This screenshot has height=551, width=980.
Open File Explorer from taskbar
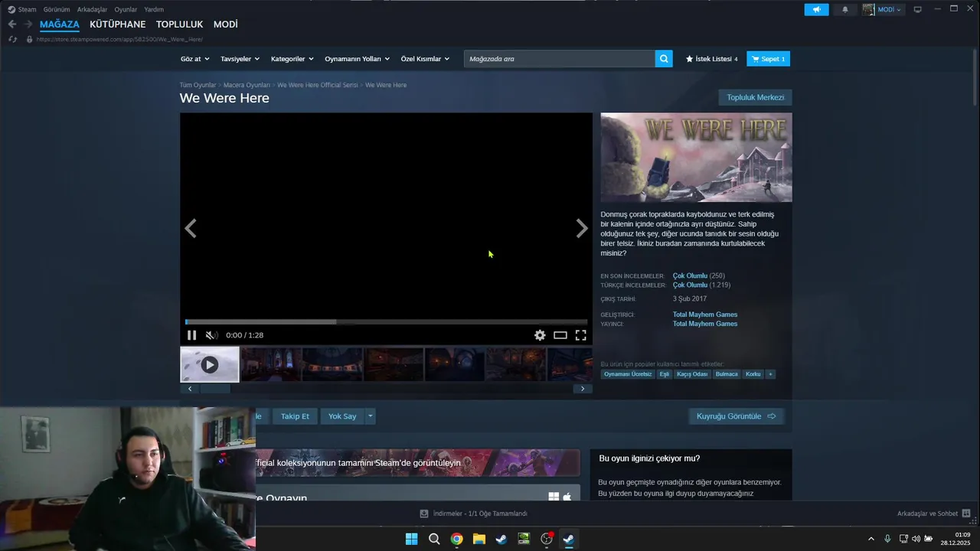479,539
